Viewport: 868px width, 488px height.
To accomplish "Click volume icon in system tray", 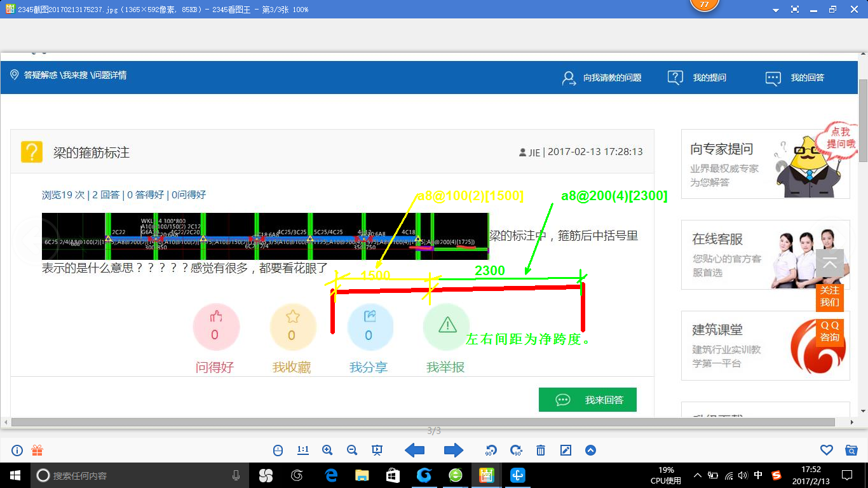I will pyautogui.click(x=743, y=475).
